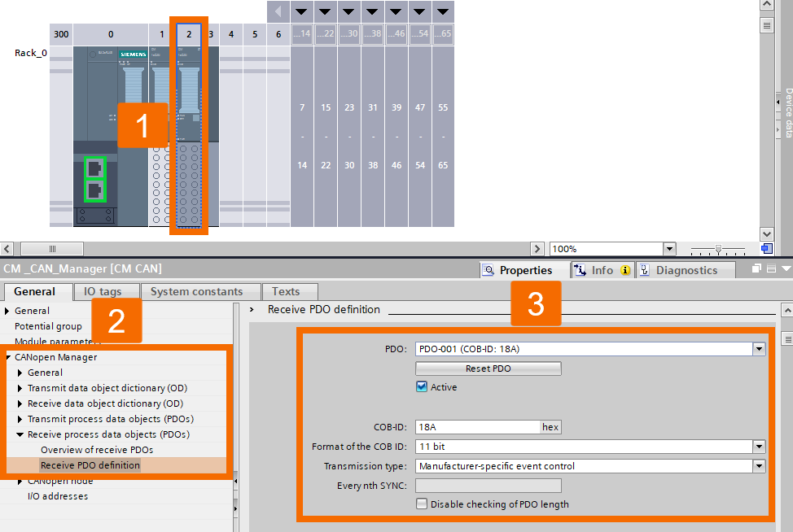Collapse the inspector window arrow
Viewport: 793px width, 532px height.
[786, 268]
